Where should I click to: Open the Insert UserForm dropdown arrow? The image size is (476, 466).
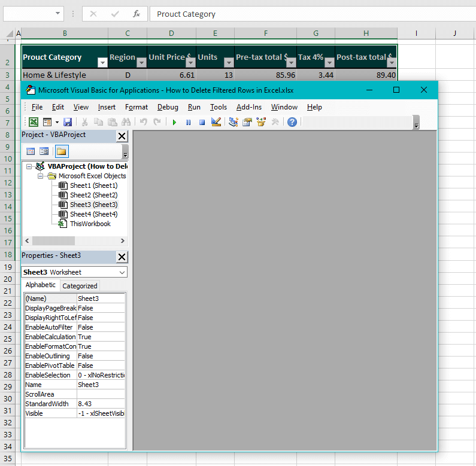tap(57, 122)
